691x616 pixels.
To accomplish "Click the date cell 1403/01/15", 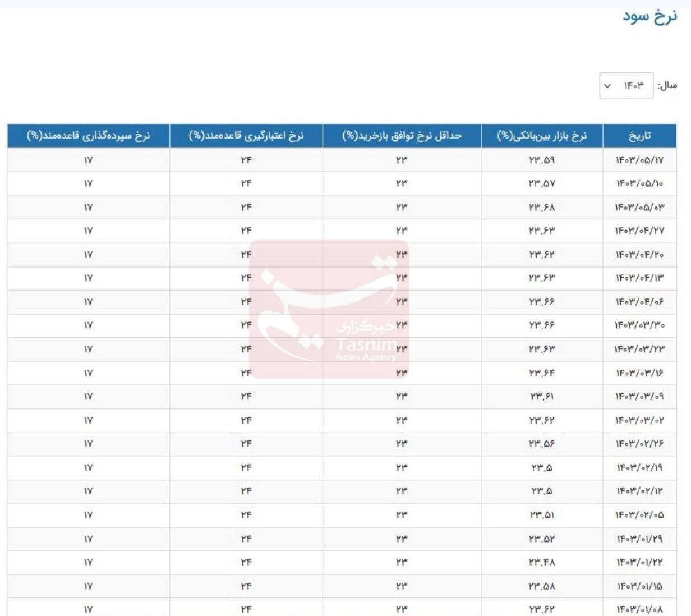I will tap(639, 586).
